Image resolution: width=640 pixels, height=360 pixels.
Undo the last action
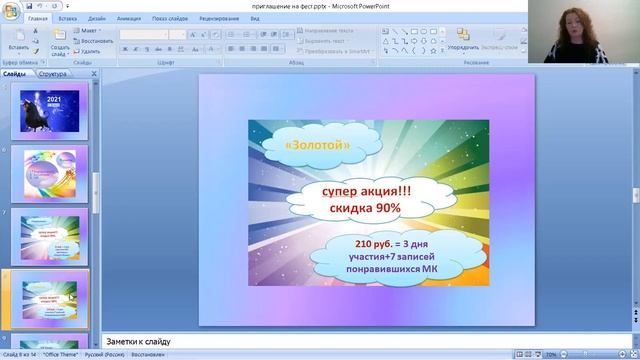(40, 6)
